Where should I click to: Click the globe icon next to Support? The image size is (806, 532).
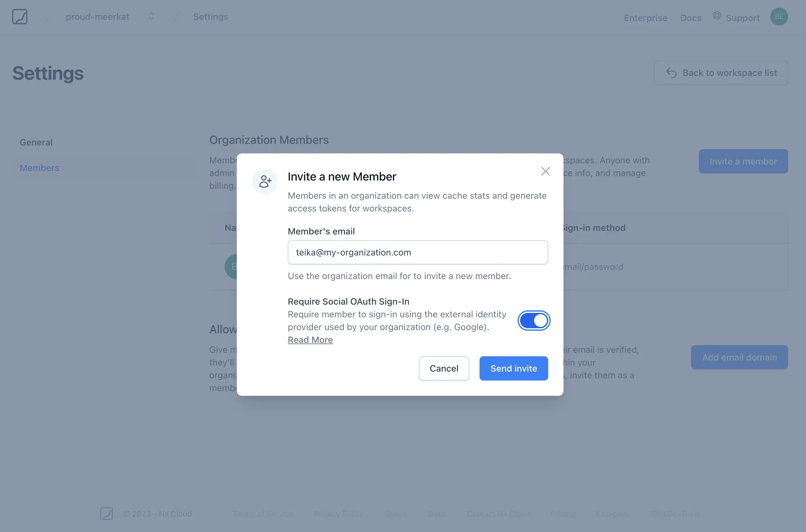coord(717,15)
